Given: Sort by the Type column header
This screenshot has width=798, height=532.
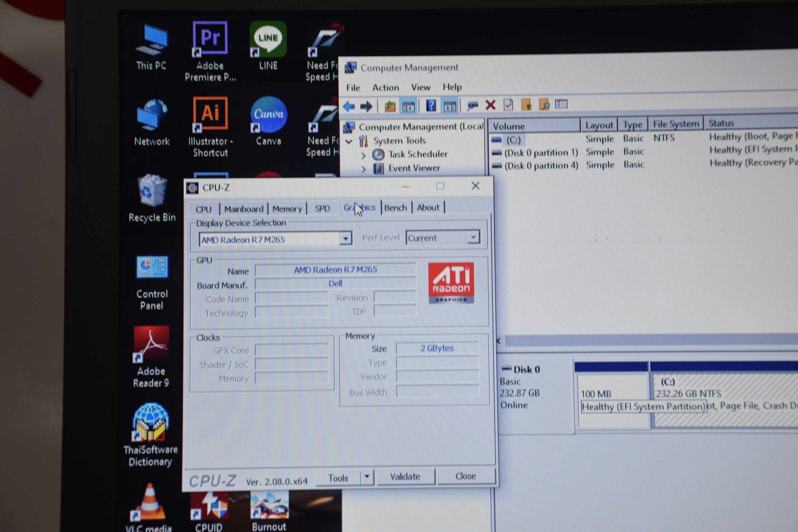Looking at the screenshot, I should (x=633, y=125).
